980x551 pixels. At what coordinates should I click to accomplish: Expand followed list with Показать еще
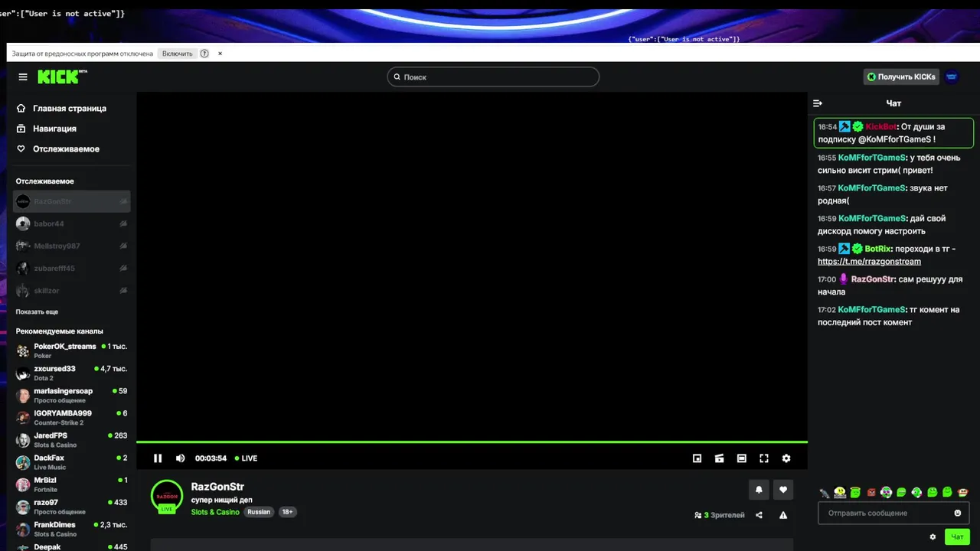37,312
